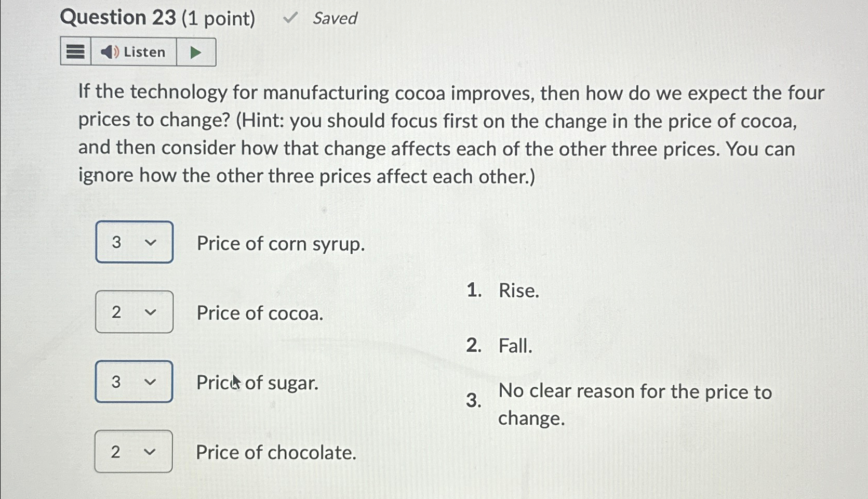This screenshot has width=868, height=499.
Task: Click the dropdown chevron for Price of cocoa
Action: click(151, 312)
